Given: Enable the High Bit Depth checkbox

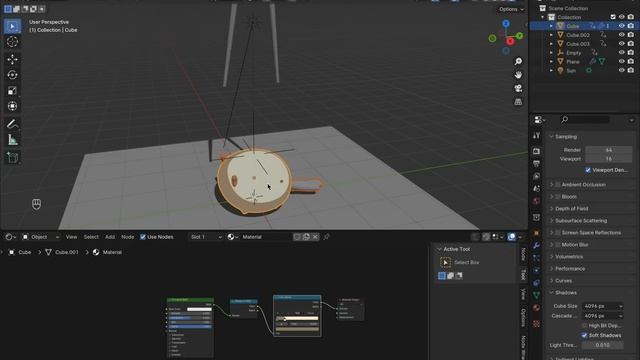Looking at the screenshot, I should coord(584,326).
